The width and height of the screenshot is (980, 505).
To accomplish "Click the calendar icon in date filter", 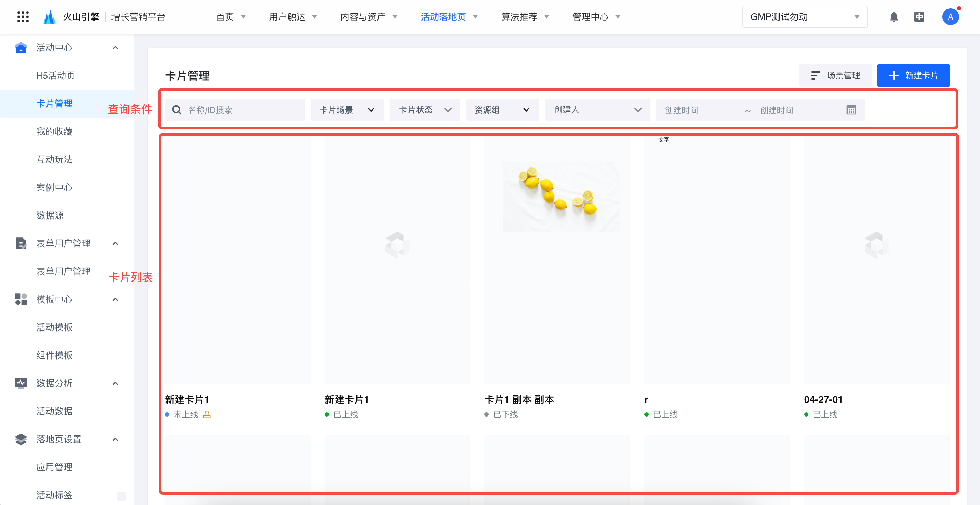I will pyautogui.click(x=851, y=110).
